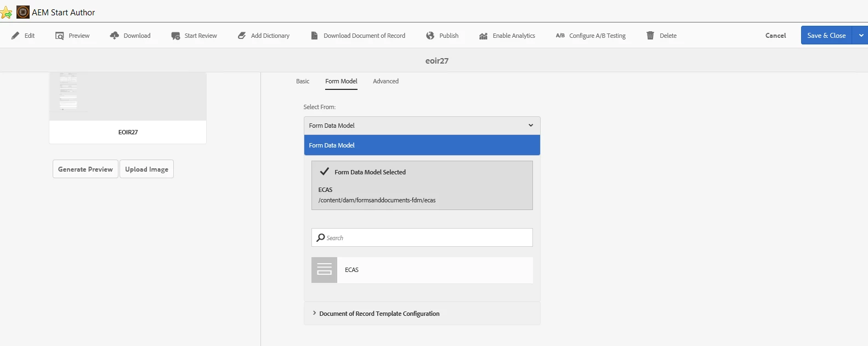Focus the data model Search field
The width and height of the screenshot is (868, 346).
click(422, 237)
